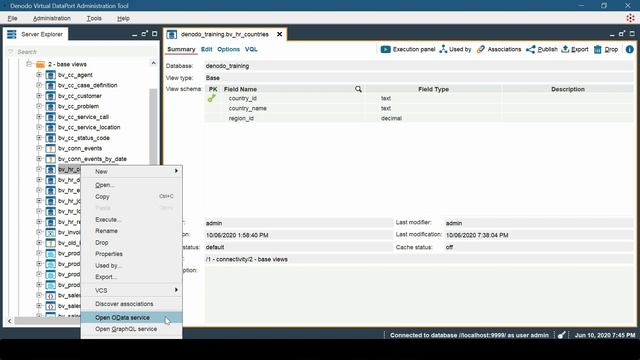Collapse the 2 - base views folder

[x=29, y=64]
